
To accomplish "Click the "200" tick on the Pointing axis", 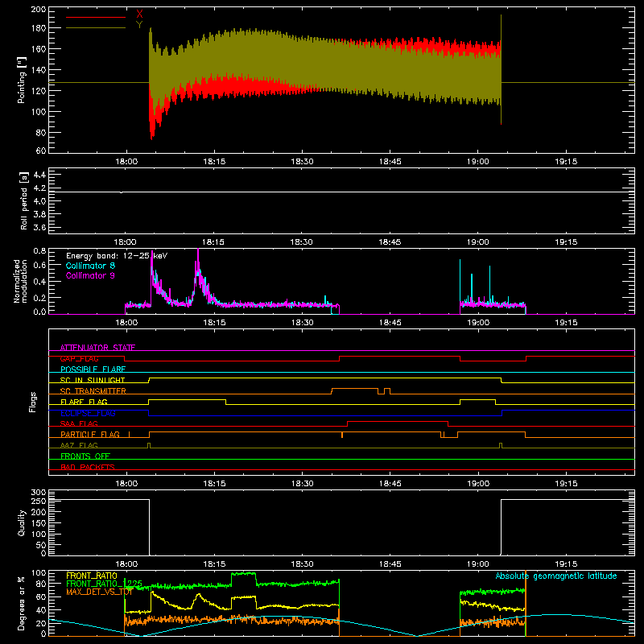I will [x=38, y=9].
